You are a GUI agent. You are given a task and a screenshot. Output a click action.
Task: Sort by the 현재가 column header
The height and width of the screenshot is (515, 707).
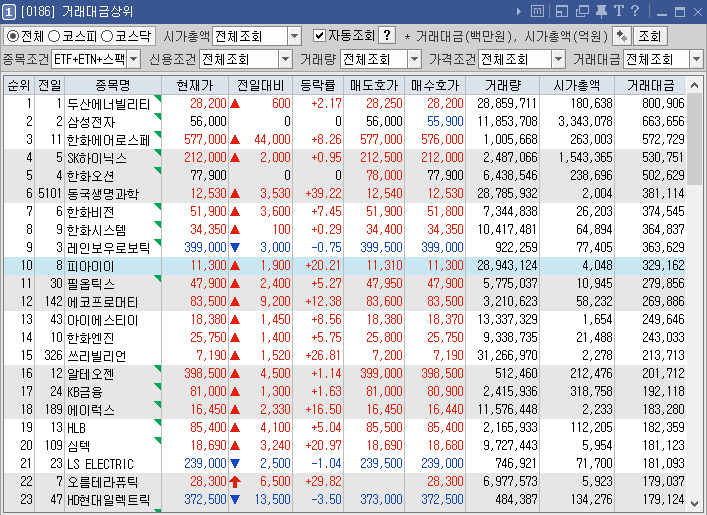point(195,85)
